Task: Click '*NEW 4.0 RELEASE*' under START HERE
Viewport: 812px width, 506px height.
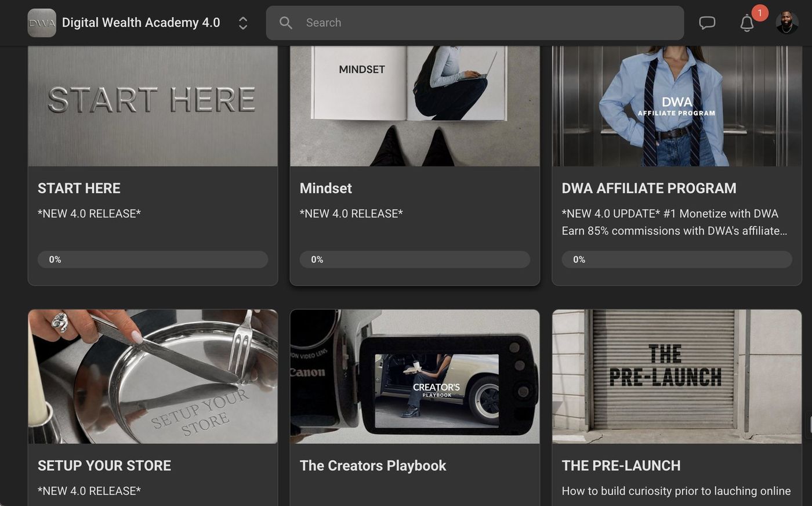Action: coord(89,214)
